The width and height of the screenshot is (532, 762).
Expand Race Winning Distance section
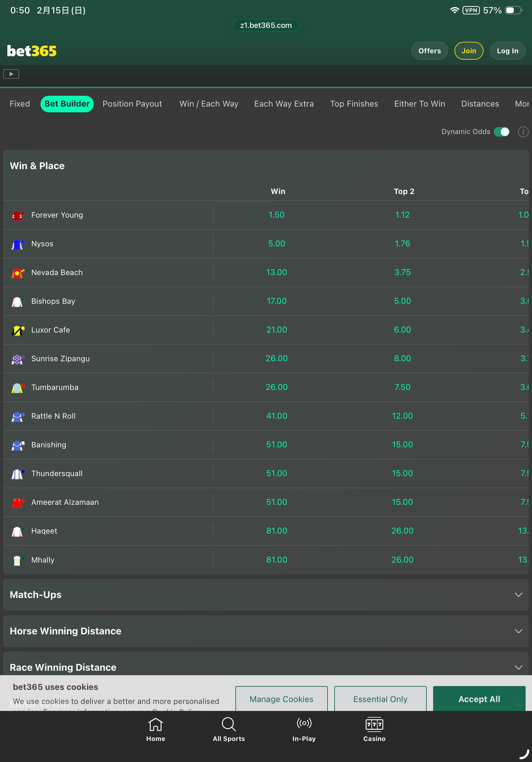pyautogui.click(x=518, y=667)
